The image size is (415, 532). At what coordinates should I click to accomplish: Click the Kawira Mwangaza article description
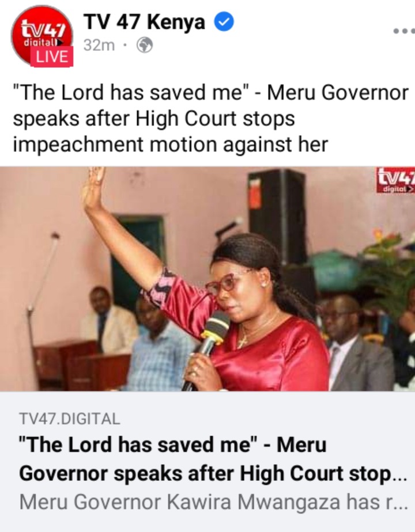(213, 502)
